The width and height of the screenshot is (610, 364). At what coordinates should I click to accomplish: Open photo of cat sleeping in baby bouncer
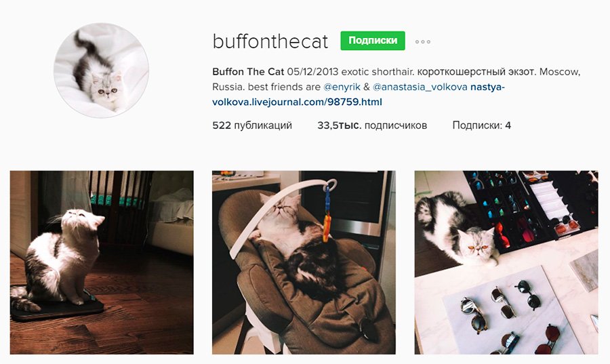coord(304,262)
